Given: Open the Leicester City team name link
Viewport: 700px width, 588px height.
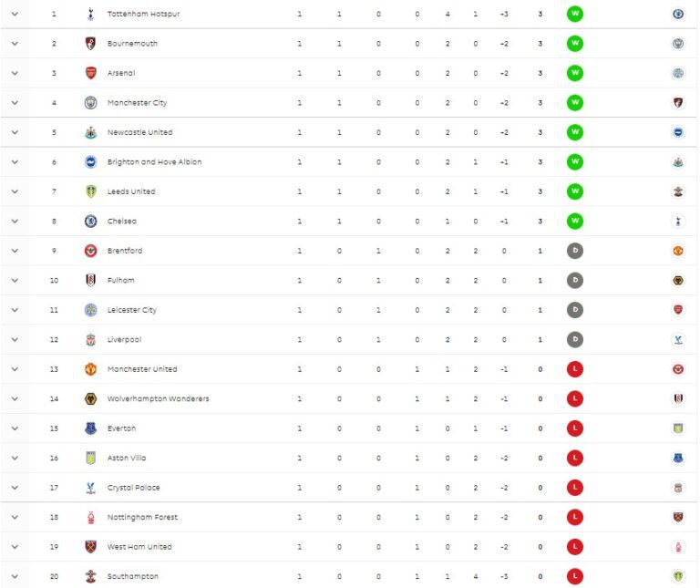Looking at the screenshot, I should coord(131,310).
